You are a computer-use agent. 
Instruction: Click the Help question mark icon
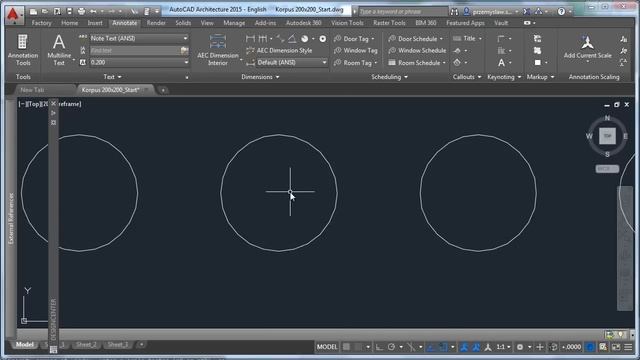coord(561,12)
